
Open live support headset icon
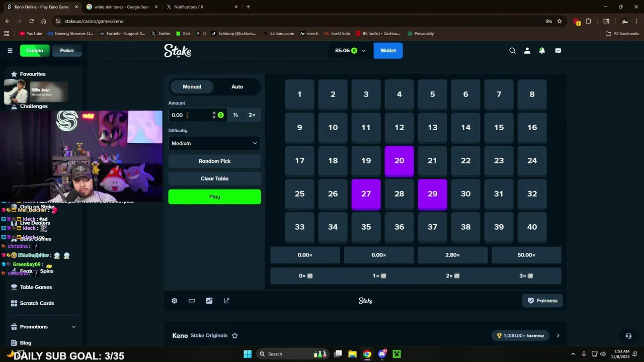coord(628,335)
